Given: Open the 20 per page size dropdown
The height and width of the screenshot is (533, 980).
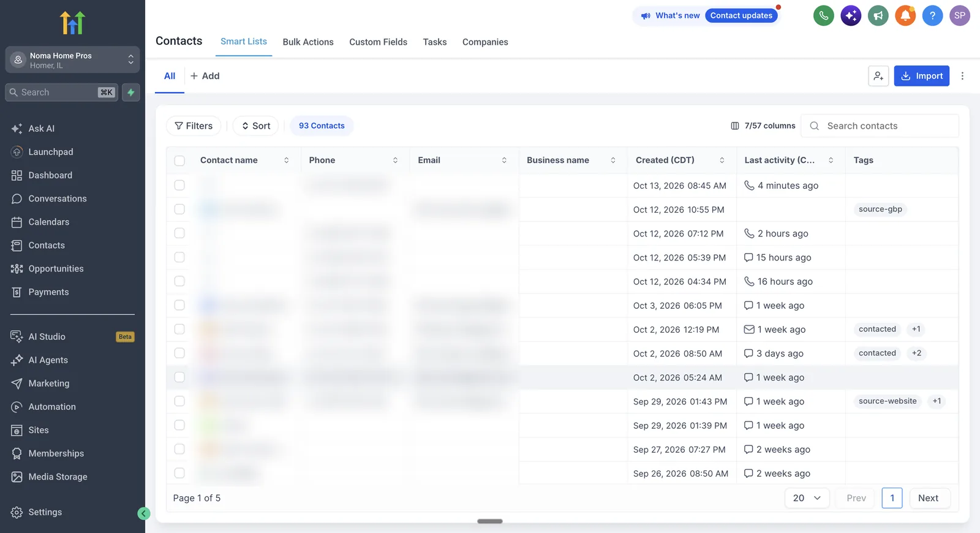Looking at the screenshot, I should pos(807,498).
